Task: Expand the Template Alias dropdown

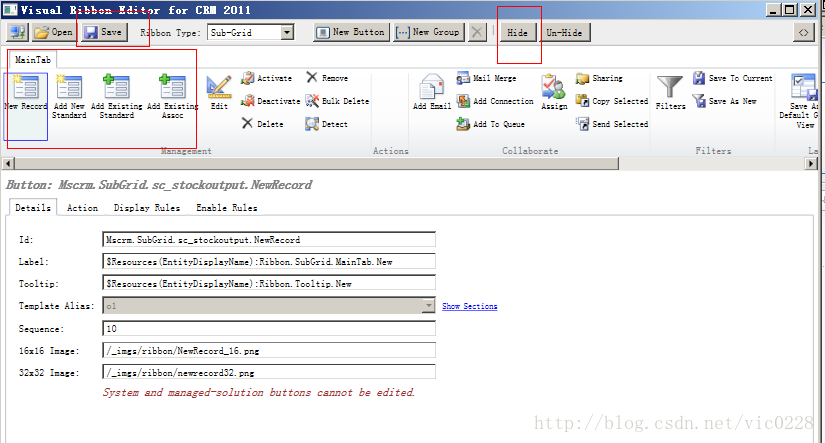Action: pos(429,306)
